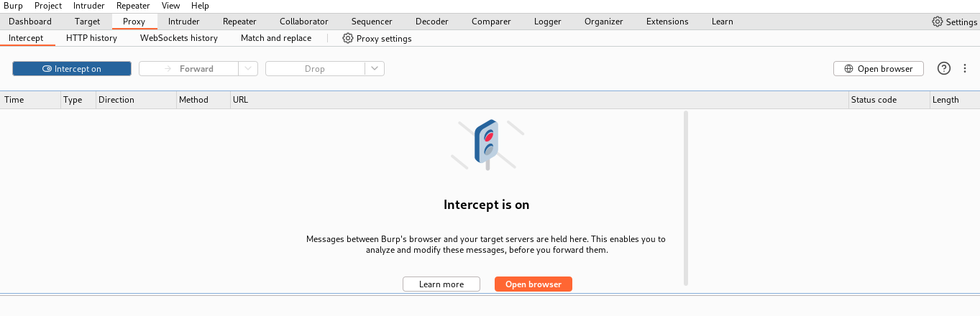Sort by the Type column header
This screenshot has width=980, height=316.
pyautogui.click(x=78, y=100)
